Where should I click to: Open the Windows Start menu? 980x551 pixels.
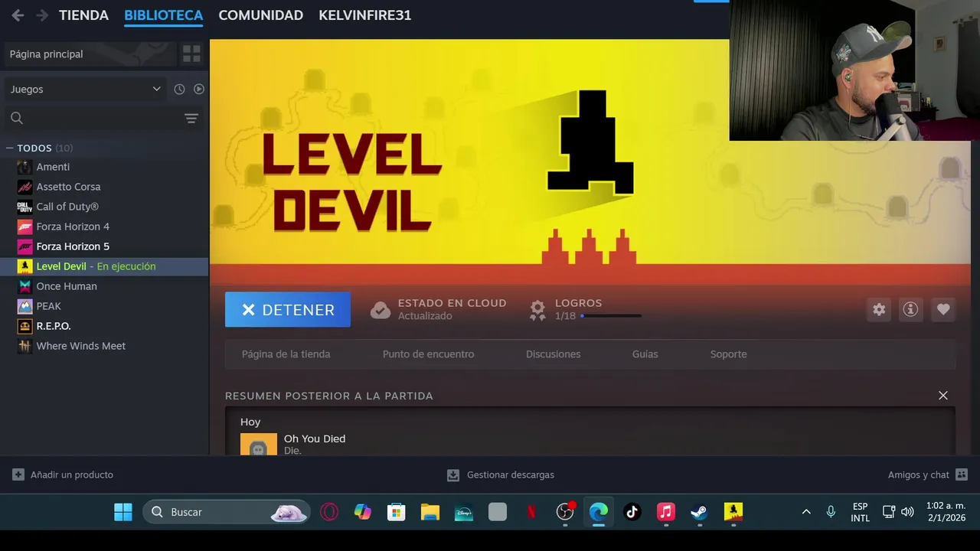[x=123, y=512]
